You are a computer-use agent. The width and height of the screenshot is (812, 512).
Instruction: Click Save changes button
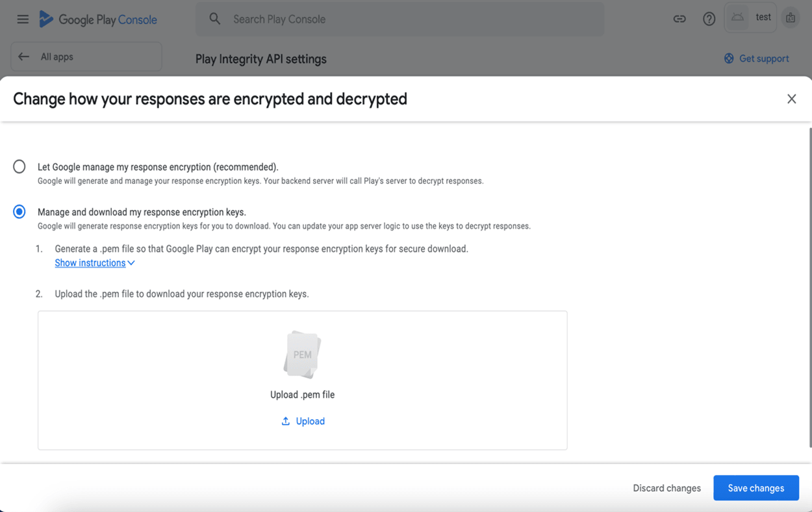(755, 488)
